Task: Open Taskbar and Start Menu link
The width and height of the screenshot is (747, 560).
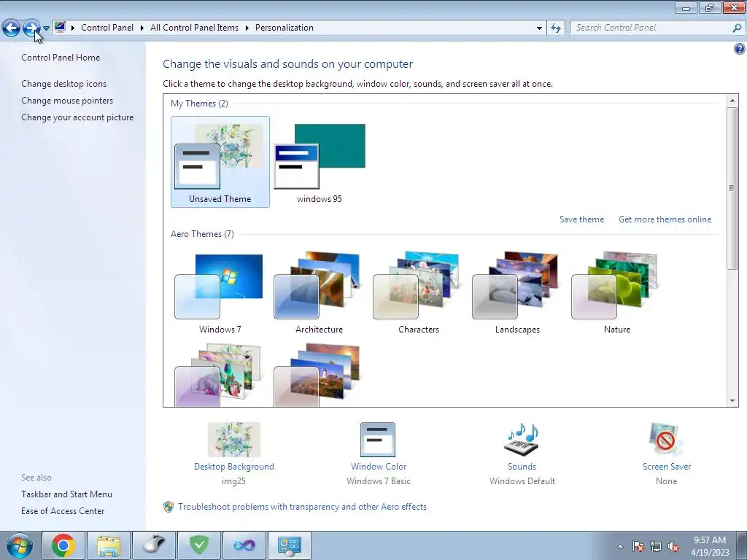Action: click(x=66, y=494)
